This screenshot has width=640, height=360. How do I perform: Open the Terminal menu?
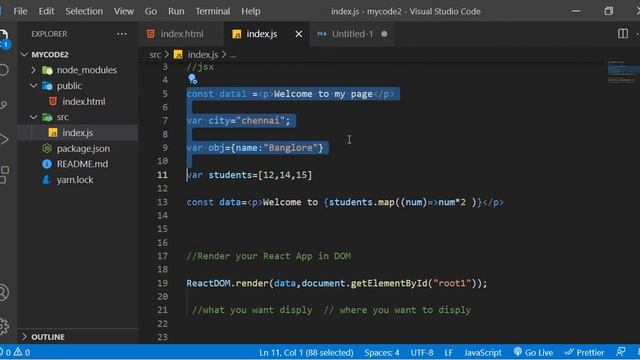tap(213, 11)
